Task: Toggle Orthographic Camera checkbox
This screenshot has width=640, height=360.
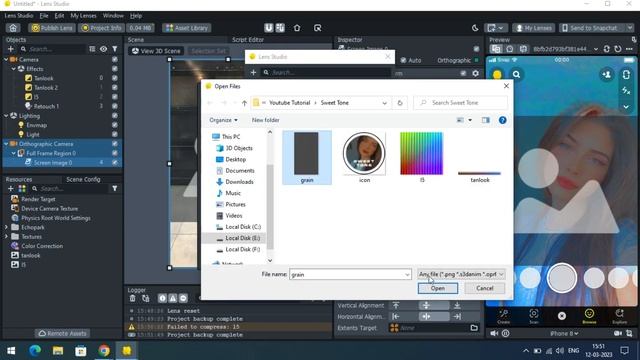Action: click(115, 144)
